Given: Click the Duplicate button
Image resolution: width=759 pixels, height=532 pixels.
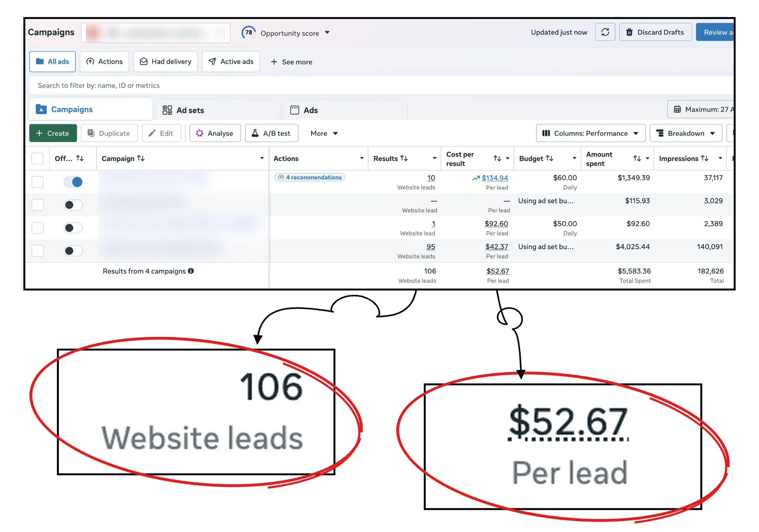Looking at the screenshot, I should pos(109,133).
